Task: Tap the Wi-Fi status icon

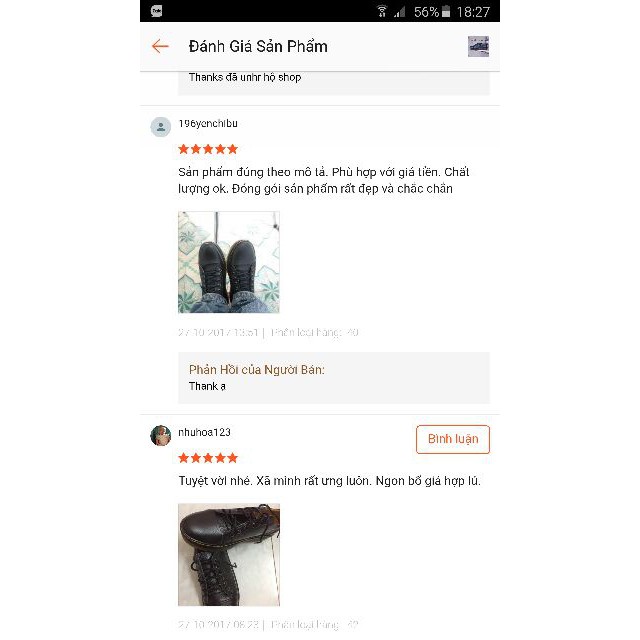Action: click(382, 11)
